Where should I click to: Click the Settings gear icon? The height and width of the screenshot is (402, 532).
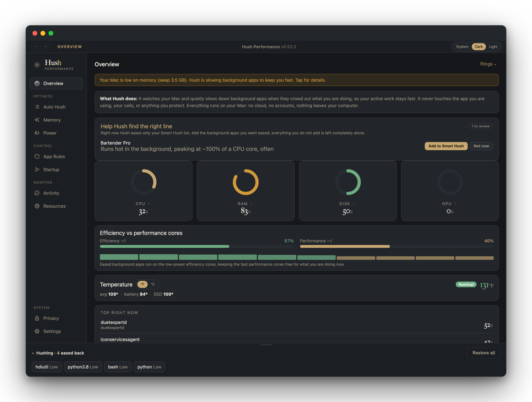pos(37,331)
